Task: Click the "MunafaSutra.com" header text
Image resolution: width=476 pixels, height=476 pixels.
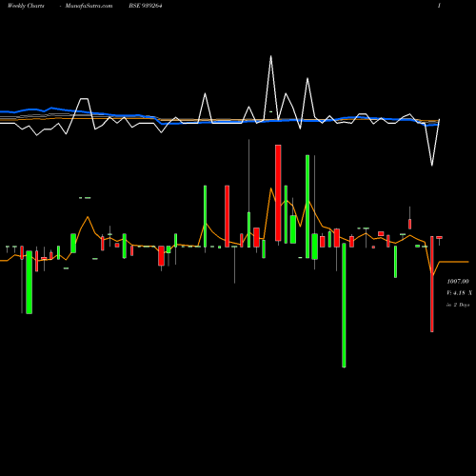Action: 89,6
